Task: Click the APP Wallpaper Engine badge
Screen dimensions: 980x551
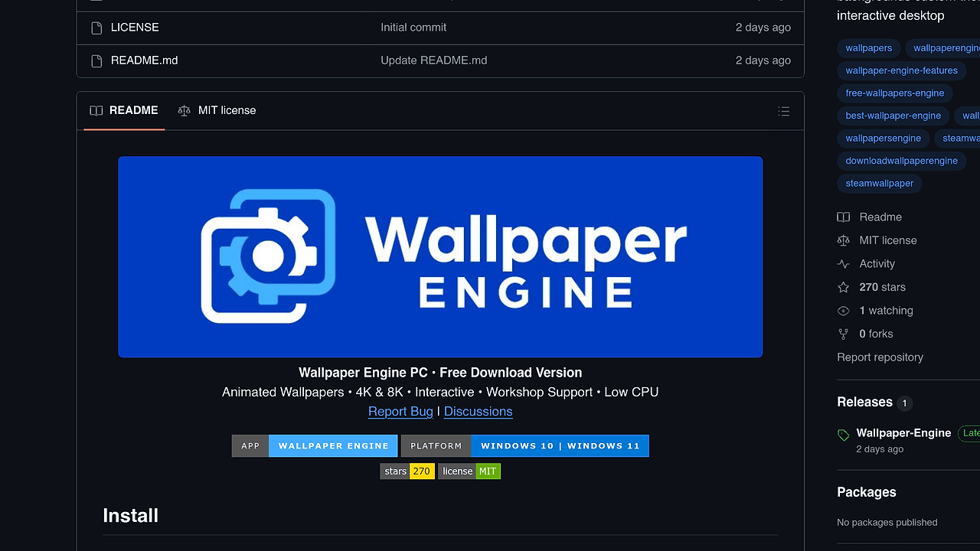Action: click(x=315, y=446)
